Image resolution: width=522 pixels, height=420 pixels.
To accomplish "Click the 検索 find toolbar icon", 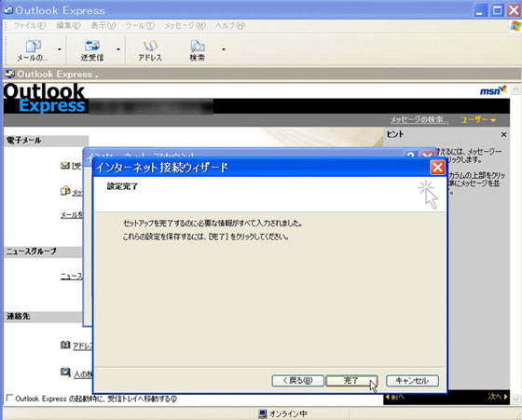I will point(197,50).
